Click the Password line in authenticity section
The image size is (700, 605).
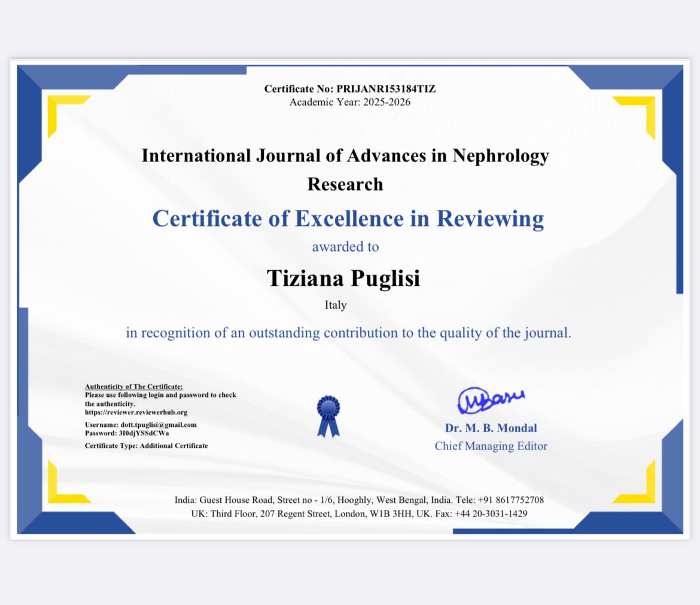127,433
